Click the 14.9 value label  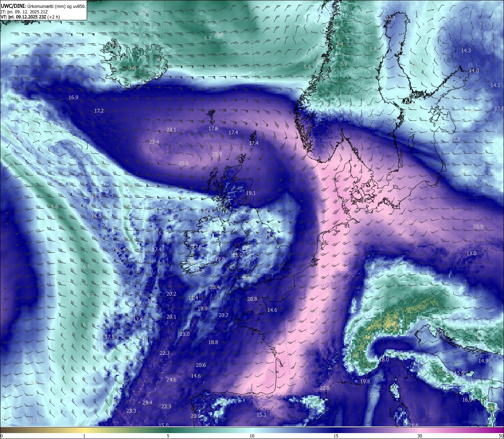(x=483, y=361)
